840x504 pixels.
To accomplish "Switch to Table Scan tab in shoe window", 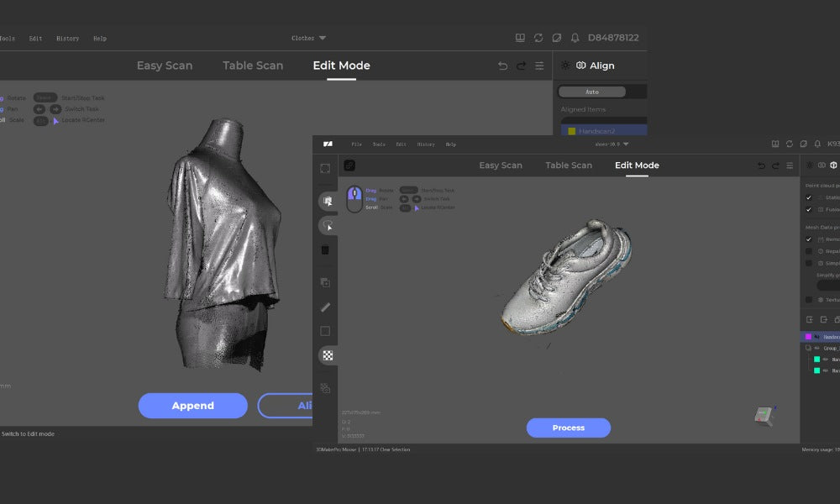I will [x=569, y=165].
